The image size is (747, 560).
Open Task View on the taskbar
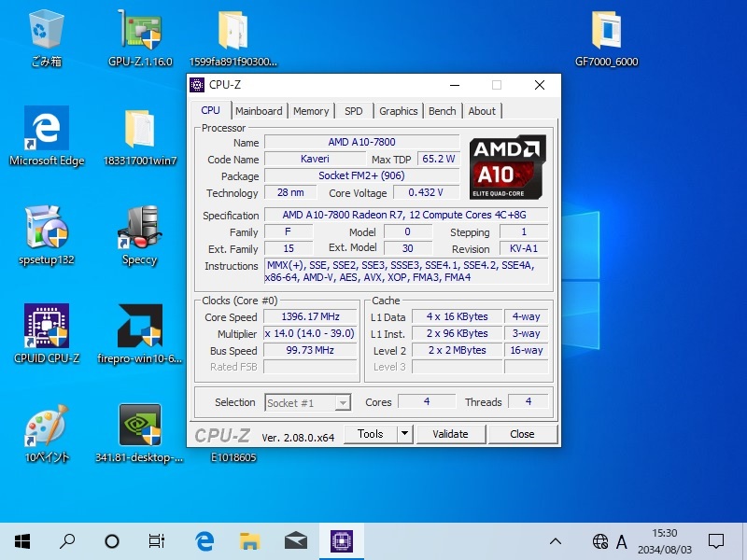157,541
